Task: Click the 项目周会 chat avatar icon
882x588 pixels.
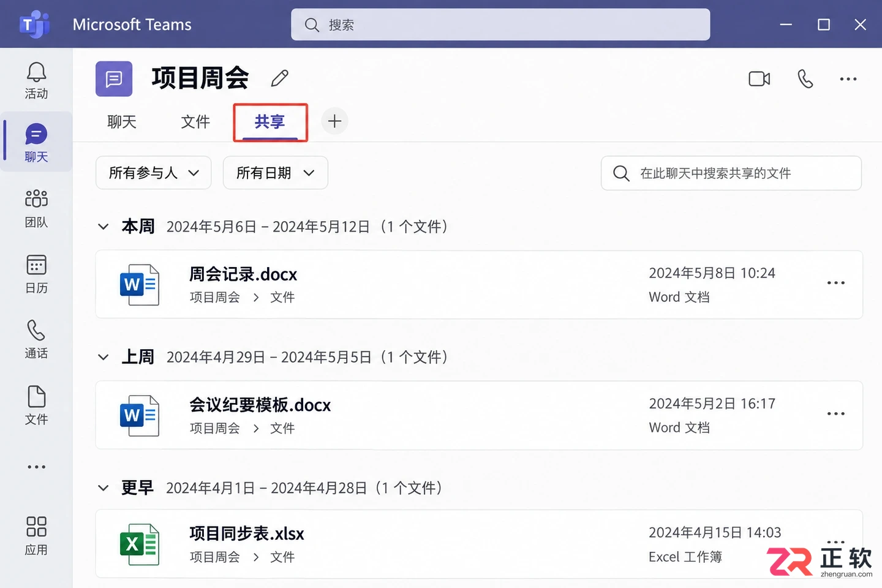Action: pyautogui.click(x=114, y=78)
